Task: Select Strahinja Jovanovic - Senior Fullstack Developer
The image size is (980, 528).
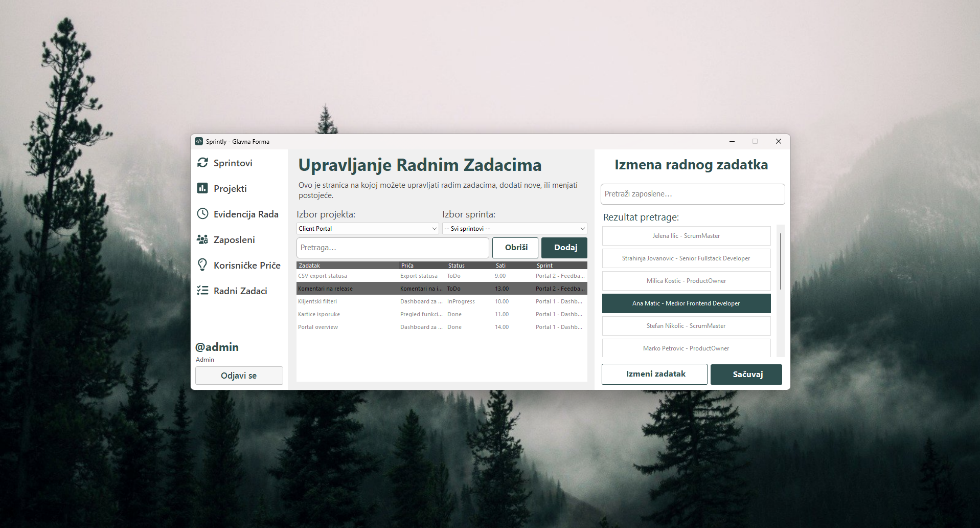Action: 686,258
